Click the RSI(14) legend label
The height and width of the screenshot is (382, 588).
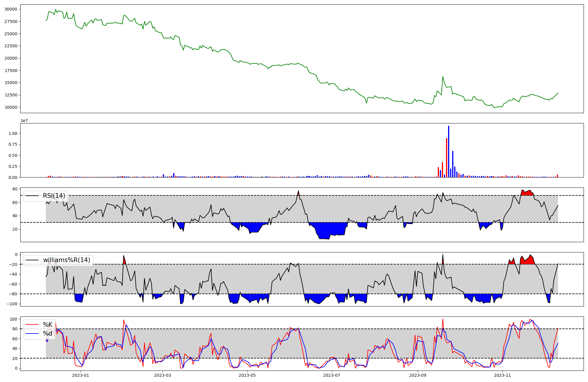pyautogui.click(x=54, y=196)
